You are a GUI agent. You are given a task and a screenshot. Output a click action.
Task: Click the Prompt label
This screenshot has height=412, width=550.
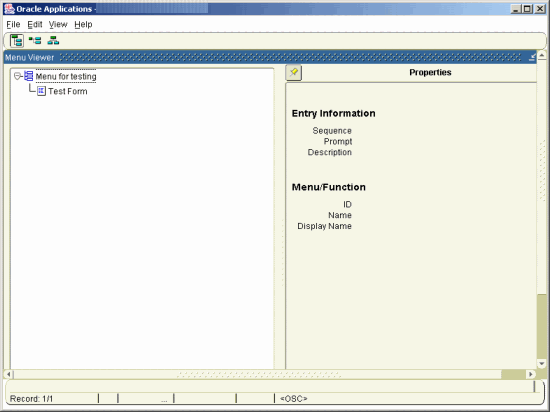point(338,142)
